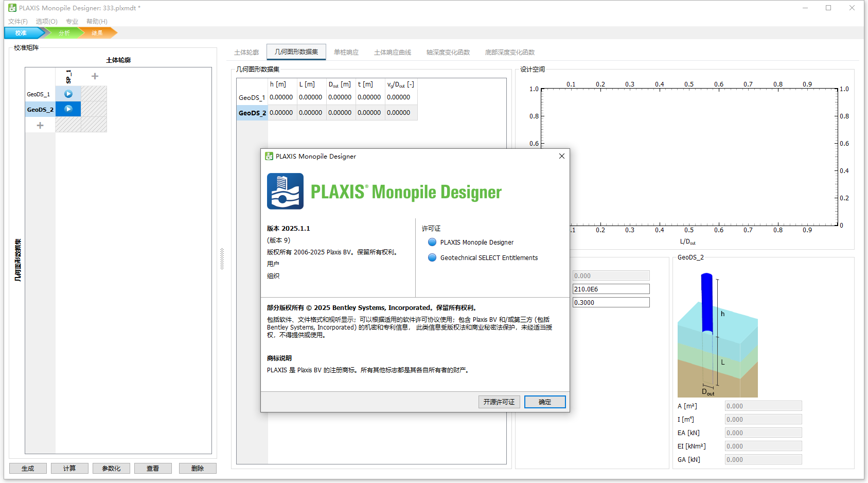Run calibration for GeoDS_2 with its play icon
Image resolution: width=868 pixels, height=483 pixels.
pyautogui.click(x=67, y=109)
